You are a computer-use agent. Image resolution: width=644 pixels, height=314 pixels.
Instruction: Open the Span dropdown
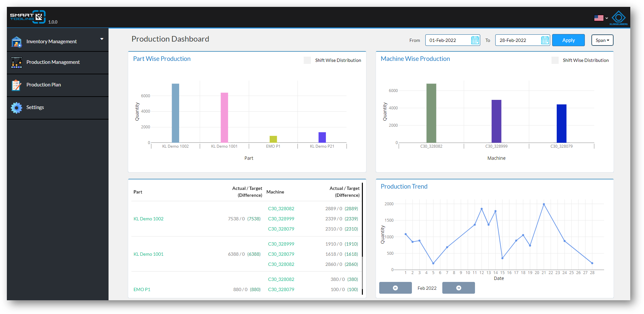coord(602,40)
